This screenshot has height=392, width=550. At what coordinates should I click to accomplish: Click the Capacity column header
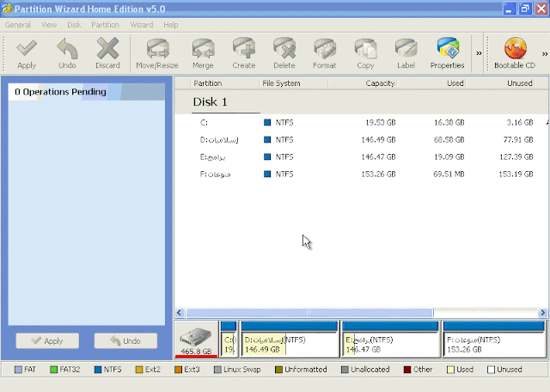coord(363,83)
